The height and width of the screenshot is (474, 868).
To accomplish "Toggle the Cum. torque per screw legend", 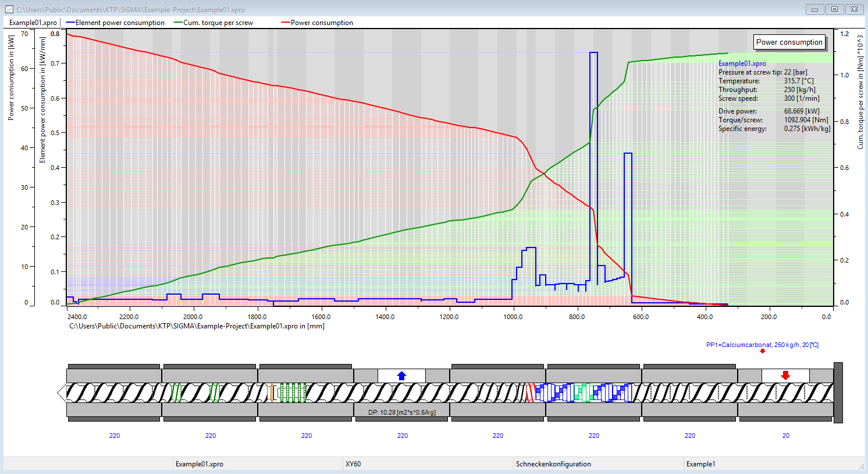I will coord(214,23).
